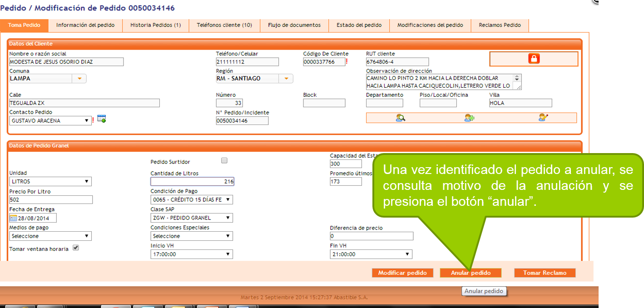Open the Unidad LITROS dropdown
Image resolution: width=644 pixels, height=308 pixels.
tap(50, 182)
